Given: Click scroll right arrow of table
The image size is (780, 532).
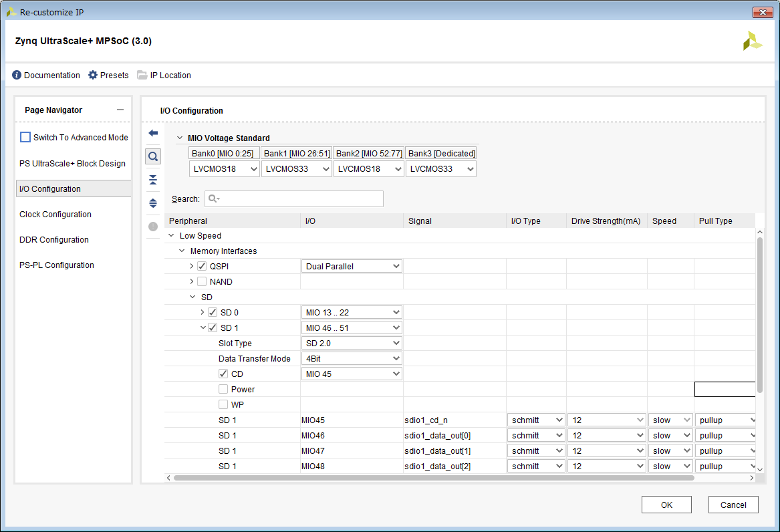Looking at the screenshot, I should [752, 478].
